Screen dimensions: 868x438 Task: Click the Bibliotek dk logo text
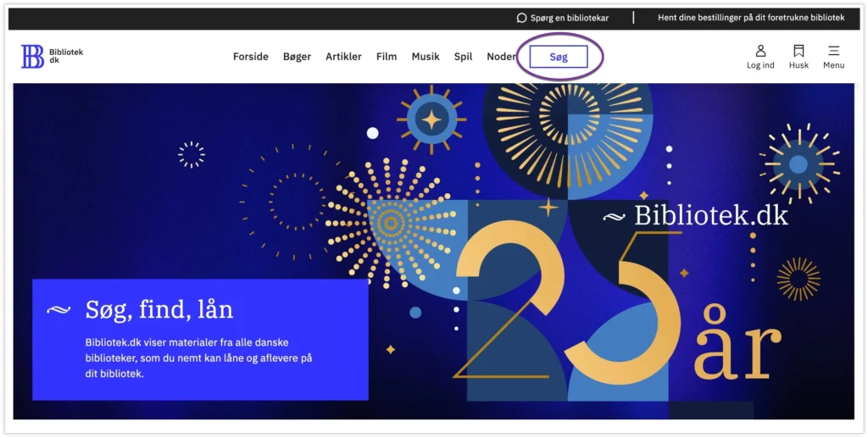pyautogui.click(x=66, y=56)
